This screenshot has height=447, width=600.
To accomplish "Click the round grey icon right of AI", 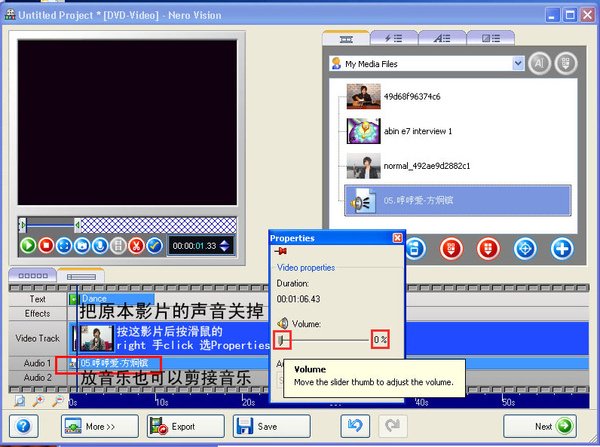I will (x=566, y=63).
